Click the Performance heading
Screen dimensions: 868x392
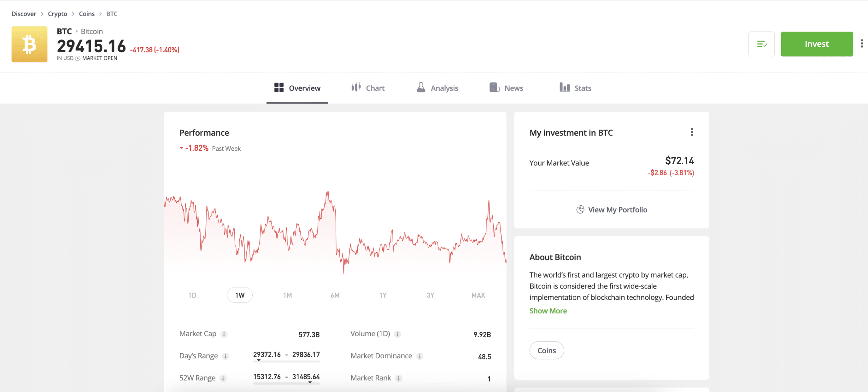tap(204, 133)
